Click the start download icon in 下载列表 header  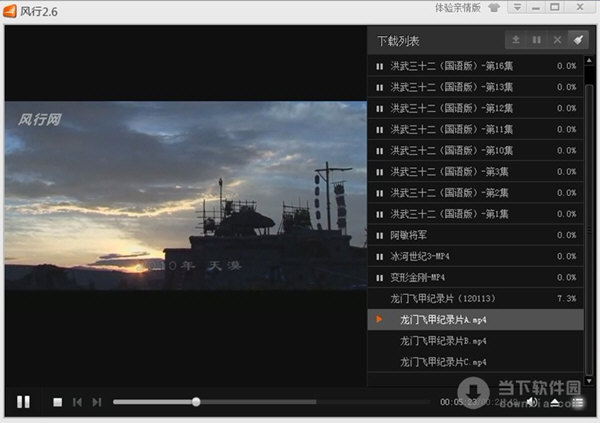tap(516, 40)
